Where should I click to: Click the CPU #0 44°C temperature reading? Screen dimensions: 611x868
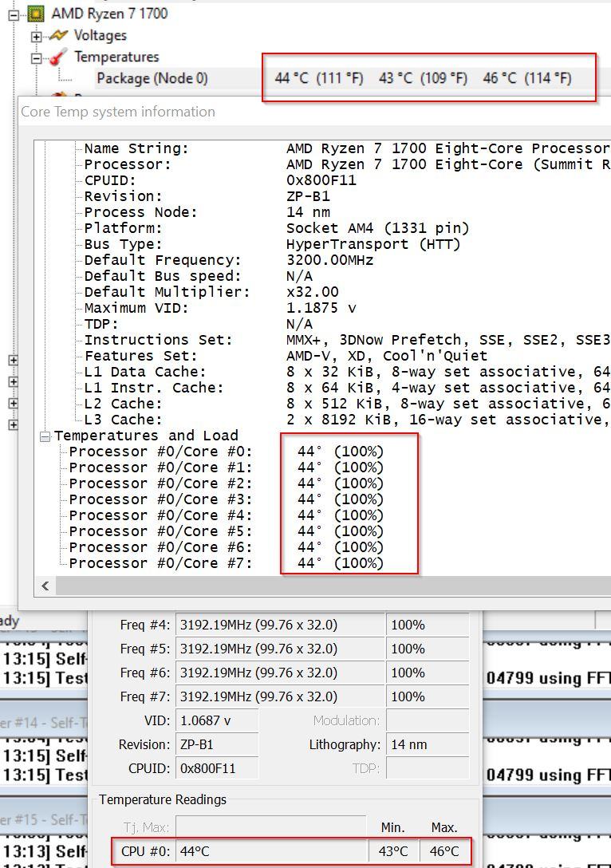tap(271, 851)
